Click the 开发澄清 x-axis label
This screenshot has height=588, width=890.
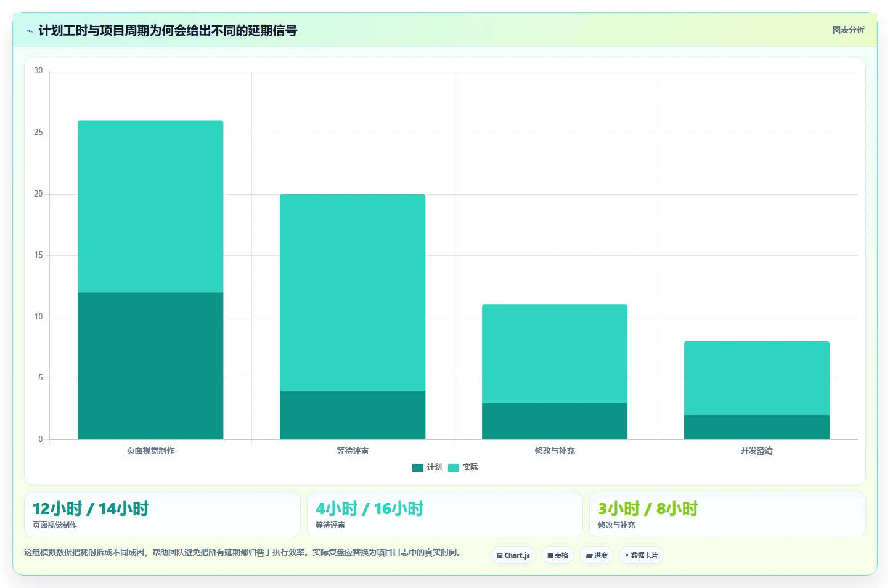pyautogui.click(x=757, y=451)
